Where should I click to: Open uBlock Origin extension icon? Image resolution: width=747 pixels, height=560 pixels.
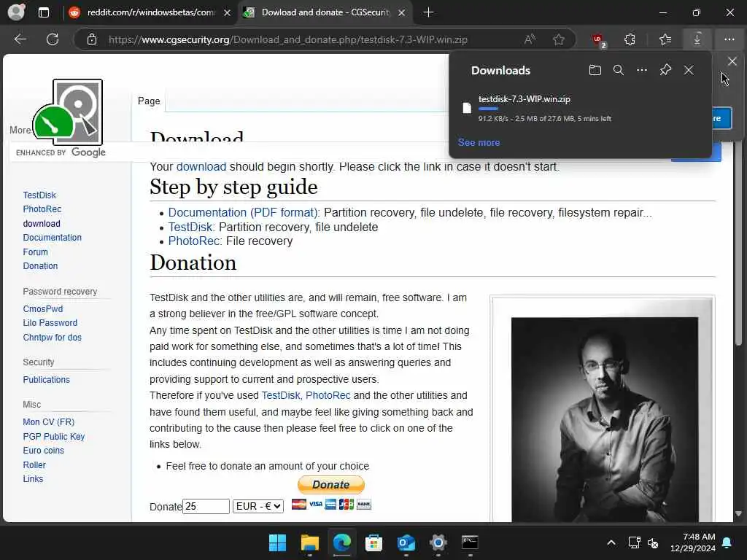pyautogui.click(x=599, y=40)
